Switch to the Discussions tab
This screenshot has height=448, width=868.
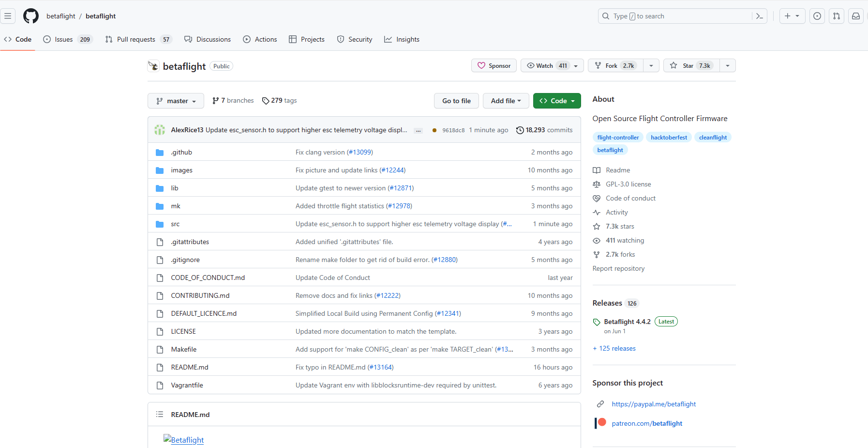point(208,39)
